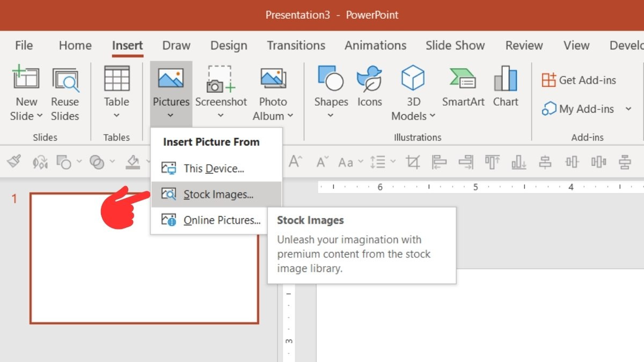Open the View tab
The image size is (644, 362).
coord(576,46)
